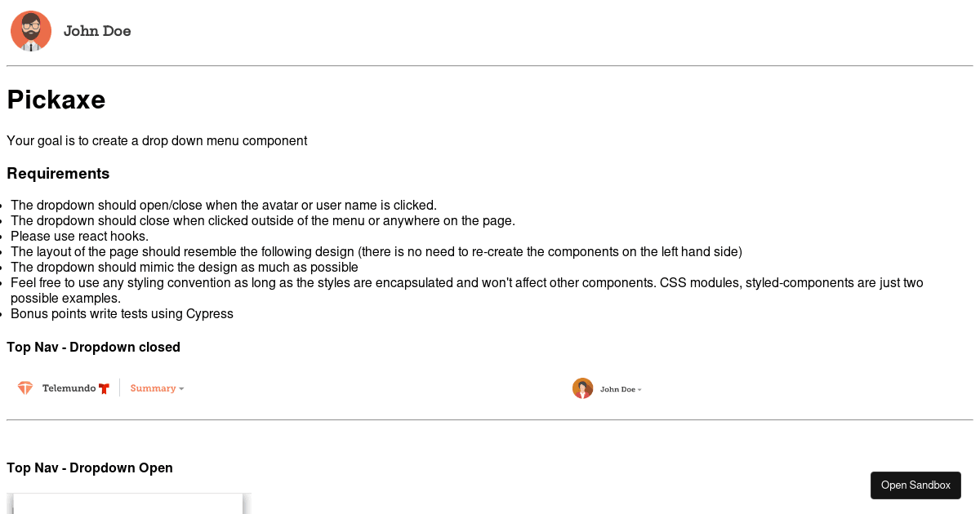Click the goal sentence about drop down menu
Image resolution: width=980 pixels, height=514 pixels.
pyautogui.click(x=157, y=140)
